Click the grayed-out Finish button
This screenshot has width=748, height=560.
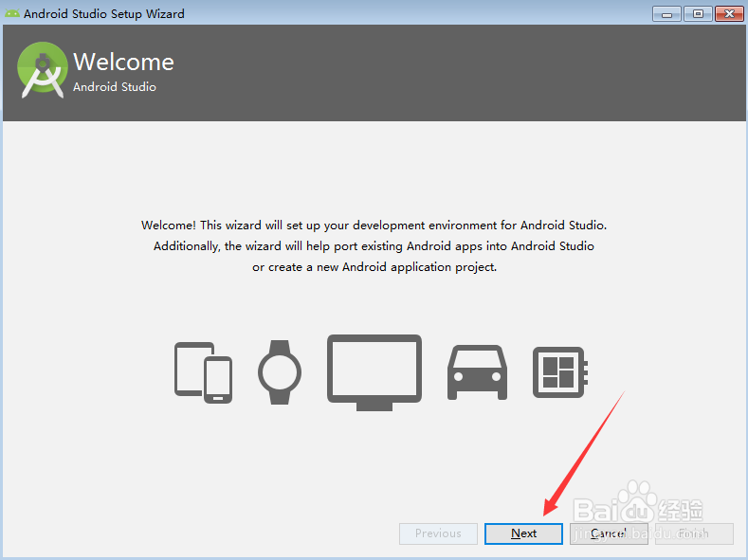[x=694, y=533]
